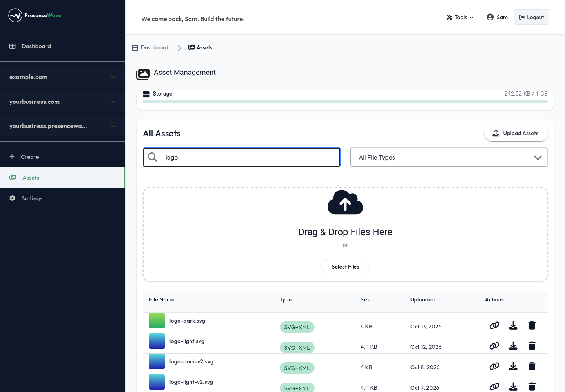This screenshot has width=565, height=392.
Task: Delete logo-dark.svg with trash icon
Action: [532, 325]
